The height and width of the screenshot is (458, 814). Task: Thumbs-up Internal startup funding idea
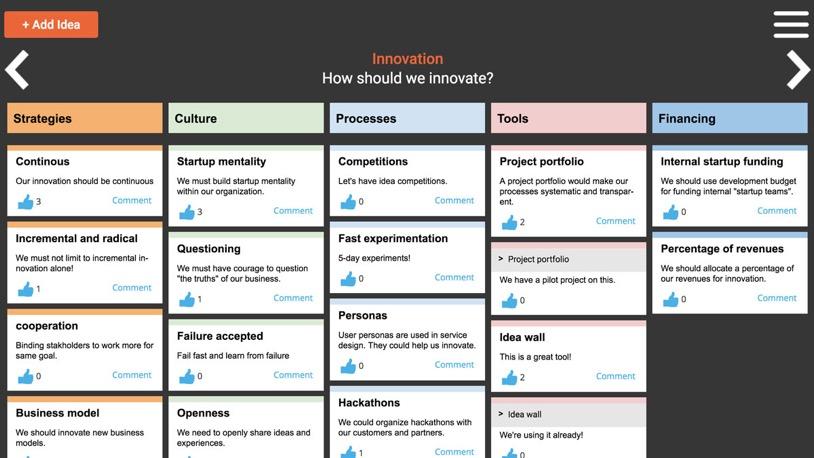pos(671,212)
